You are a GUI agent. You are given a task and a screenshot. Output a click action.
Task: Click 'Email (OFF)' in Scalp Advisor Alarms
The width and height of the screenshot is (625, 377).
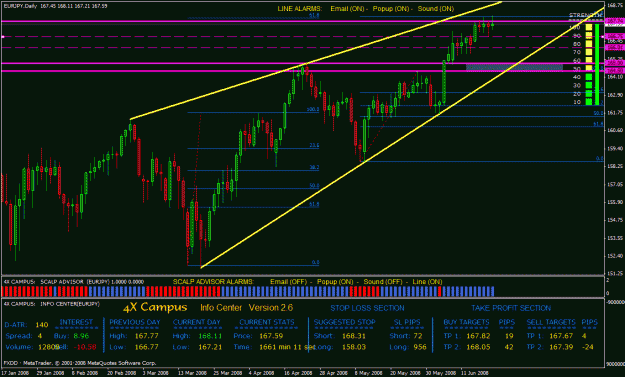(x=289, y=282)
